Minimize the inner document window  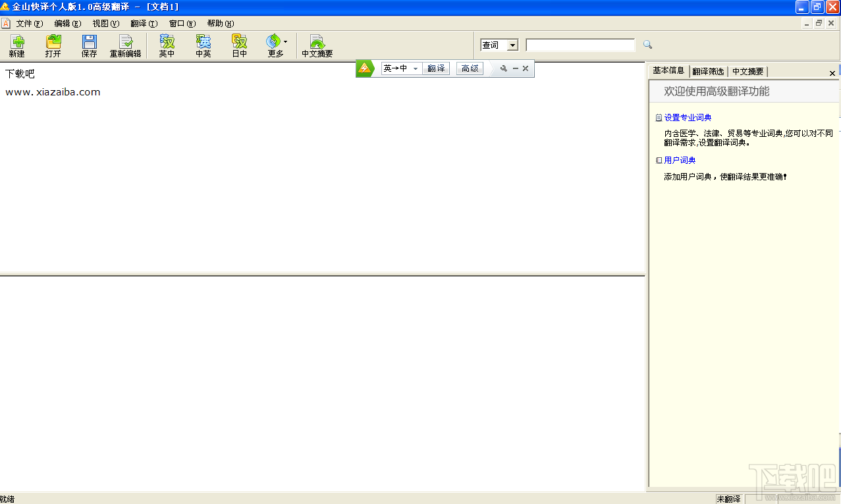click(807, 23)
